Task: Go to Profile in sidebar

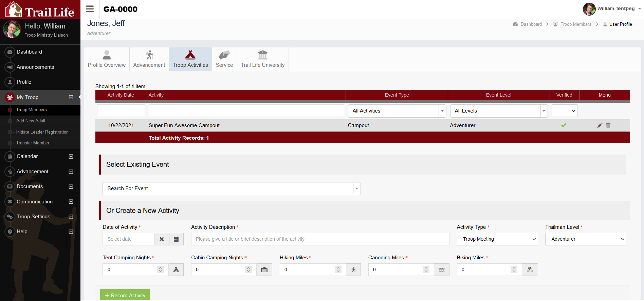Action: (24, 82)
